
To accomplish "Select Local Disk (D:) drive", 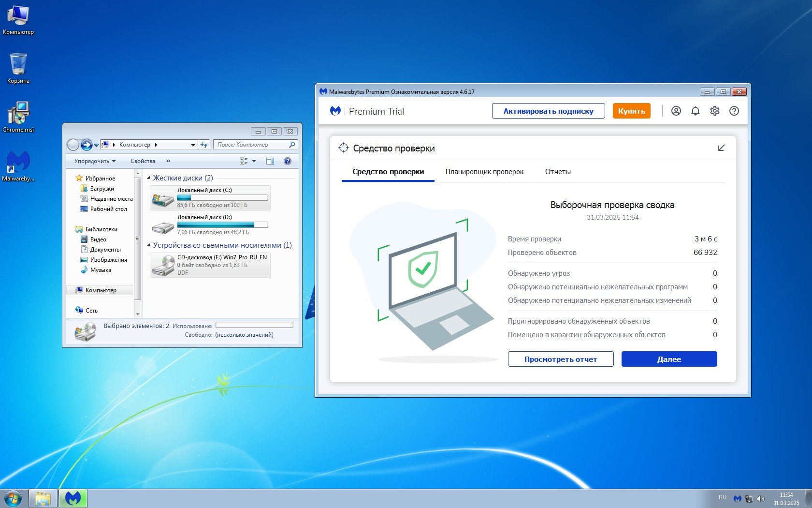I will pos(210,225).
